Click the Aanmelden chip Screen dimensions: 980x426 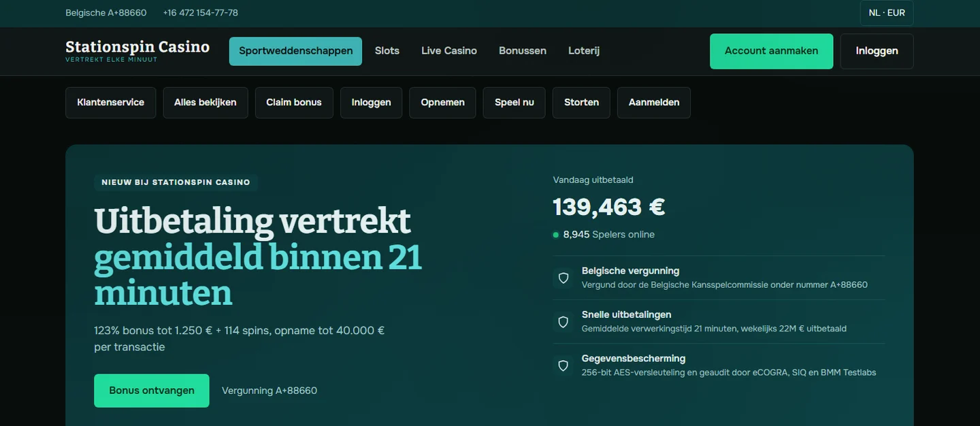coord(654,103)
